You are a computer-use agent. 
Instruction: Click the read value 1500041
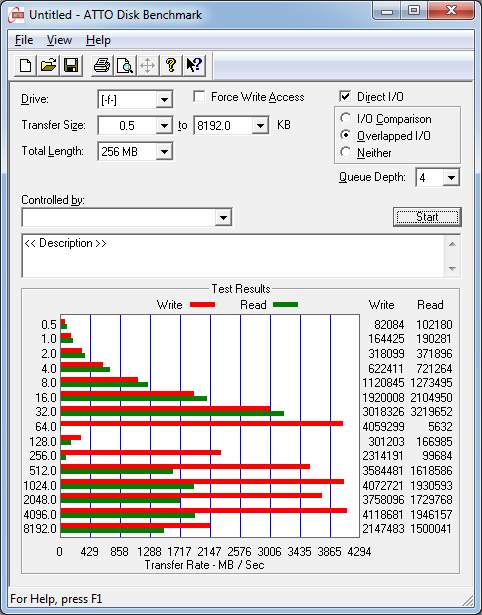(431, 529)
